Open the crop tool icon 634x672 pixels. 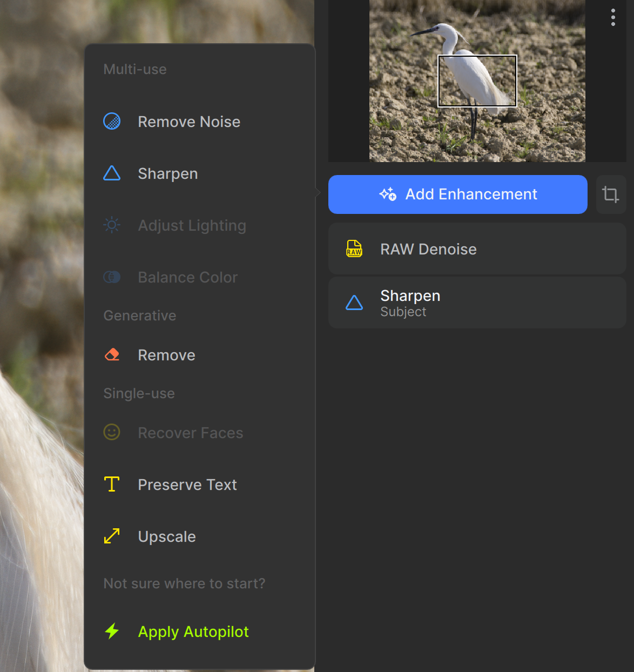611,194
